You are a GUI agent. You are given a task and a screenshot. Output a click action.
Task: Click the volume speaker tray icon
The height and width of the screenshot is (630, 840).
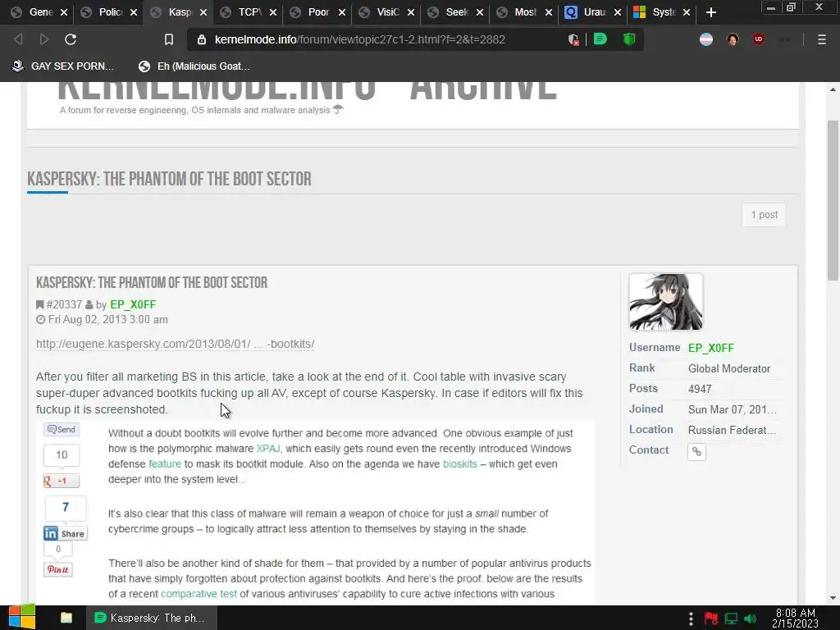(750, 619)
